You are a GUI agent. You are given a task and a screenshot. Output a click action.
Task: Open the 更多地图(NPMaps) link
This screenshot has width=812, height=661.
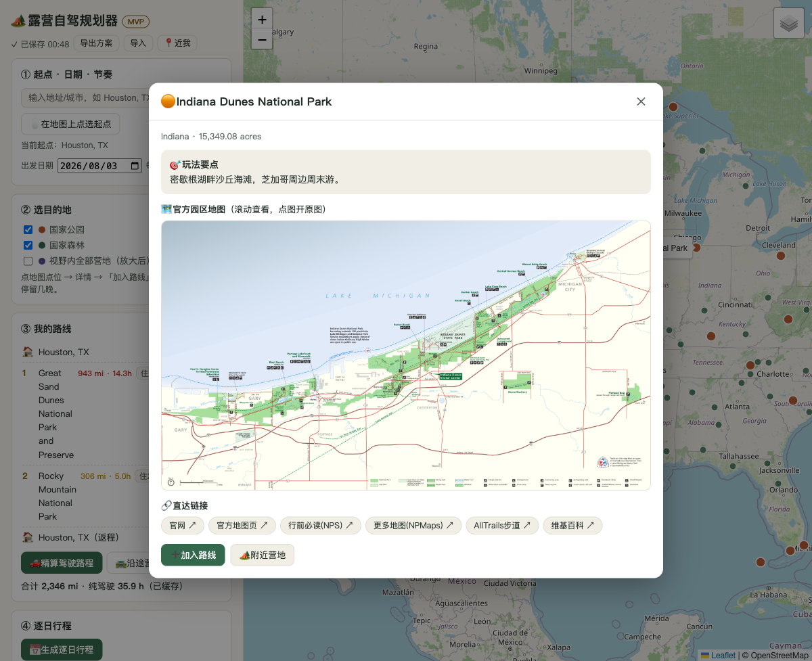(x=413, y=526)
